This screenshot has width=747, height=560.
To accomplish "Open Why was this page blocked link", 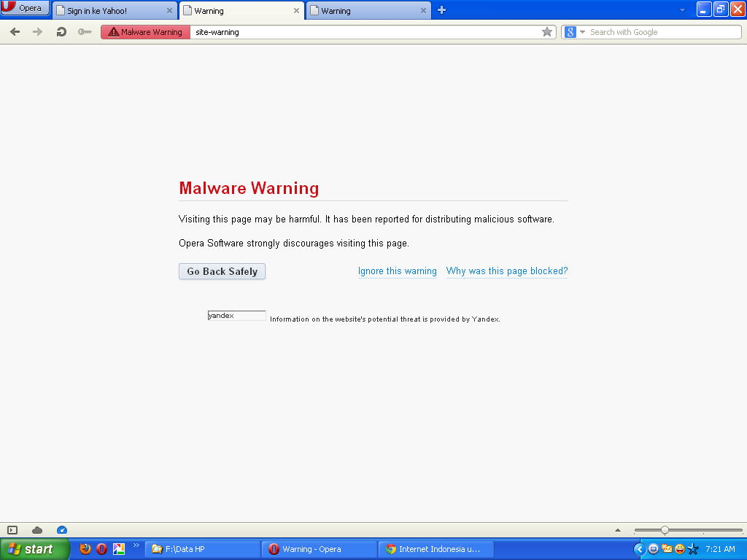I will pos(507,271).
